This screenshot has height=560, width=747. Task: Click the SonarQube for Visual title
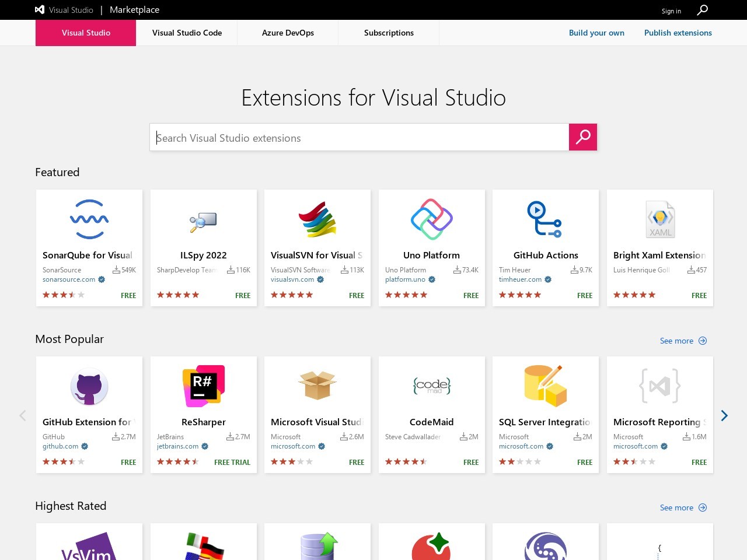pyautogui.click(x=88, y=255)
